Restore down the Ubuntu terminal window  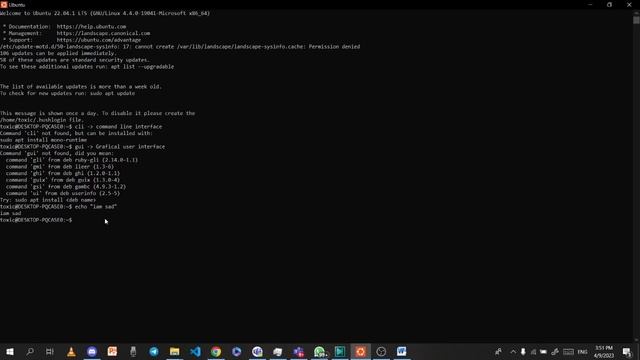click(609, 4)
